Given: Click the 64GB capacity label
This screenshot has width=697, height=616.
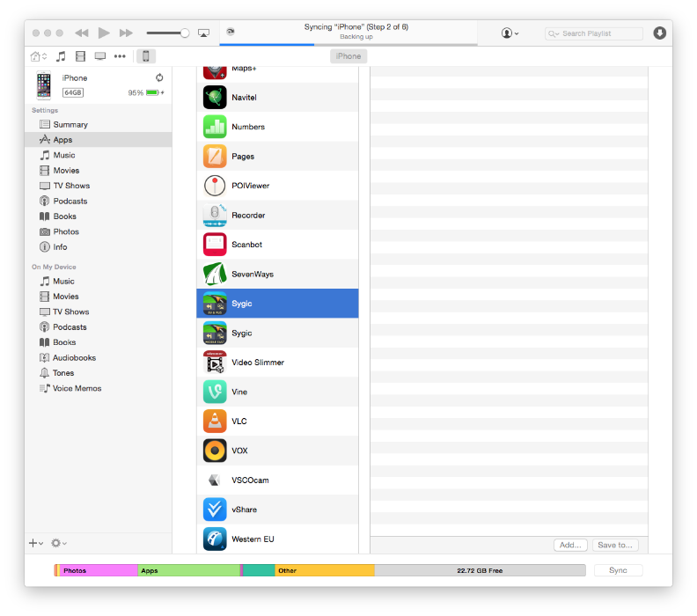Looking at the screenshot, I should click(73, 92).
